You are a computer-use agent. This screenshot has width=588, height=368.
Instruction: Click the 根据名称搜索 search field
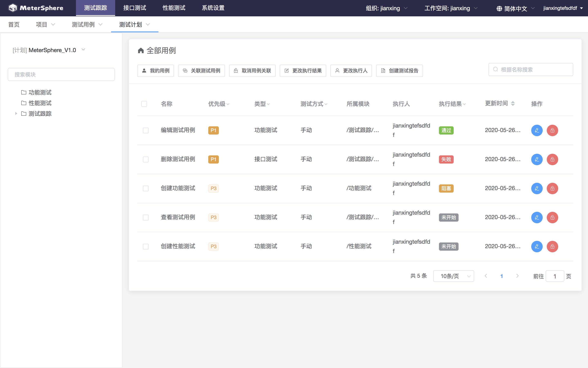531,70
